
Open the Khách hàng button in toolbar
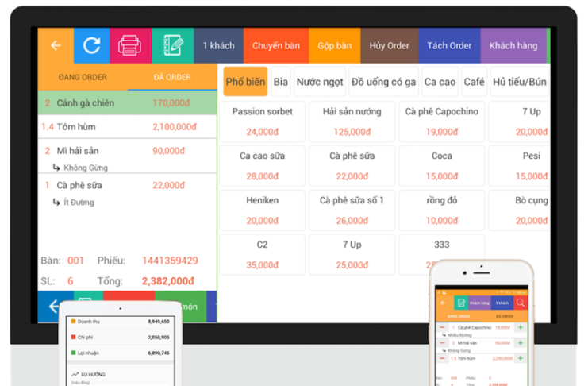click(513, 45)
